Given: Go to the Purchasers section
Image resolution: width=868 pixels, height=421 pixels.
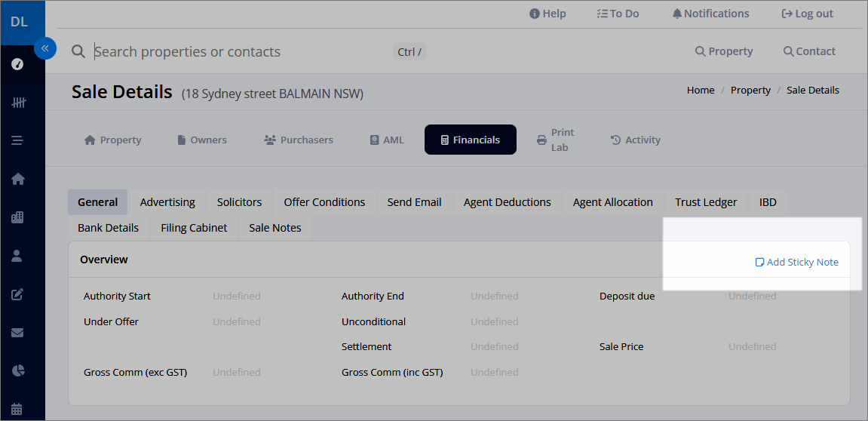Looking at the screenshot, I should (299, 140).
